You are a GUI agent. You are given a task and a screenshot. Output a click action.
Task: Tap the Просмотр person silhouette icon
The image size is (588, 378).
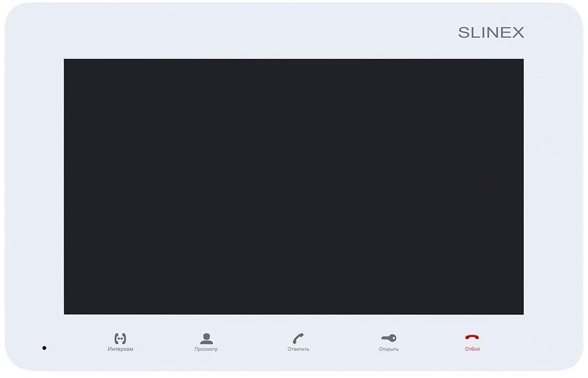click(x=206, y=338)
